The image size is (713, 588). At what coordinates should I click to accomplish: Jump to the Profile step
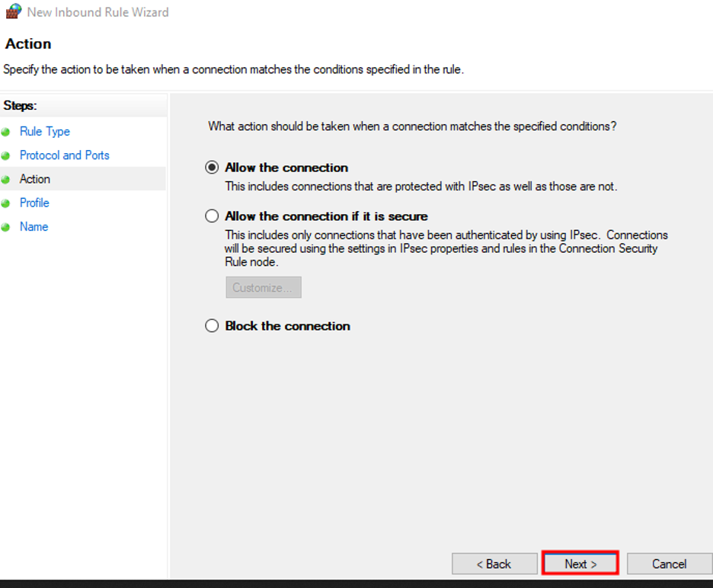[x=34, y=203]
